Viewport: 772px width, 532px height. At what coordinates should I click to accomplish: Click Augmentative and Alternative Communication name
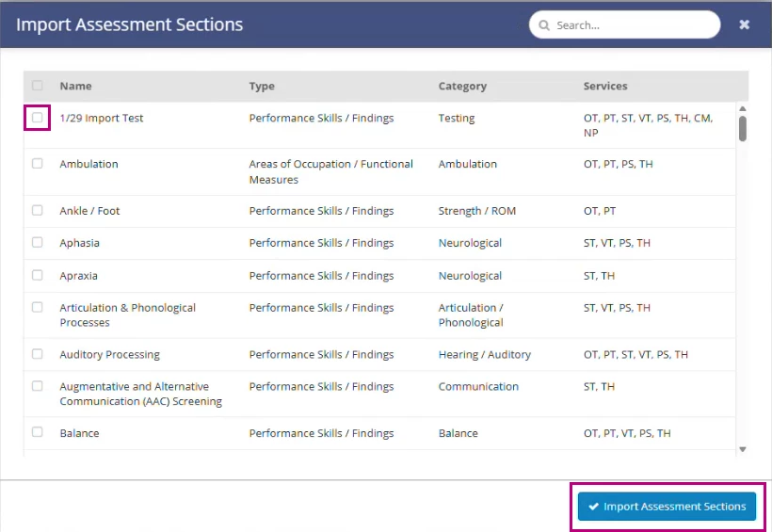click(141, 394)
